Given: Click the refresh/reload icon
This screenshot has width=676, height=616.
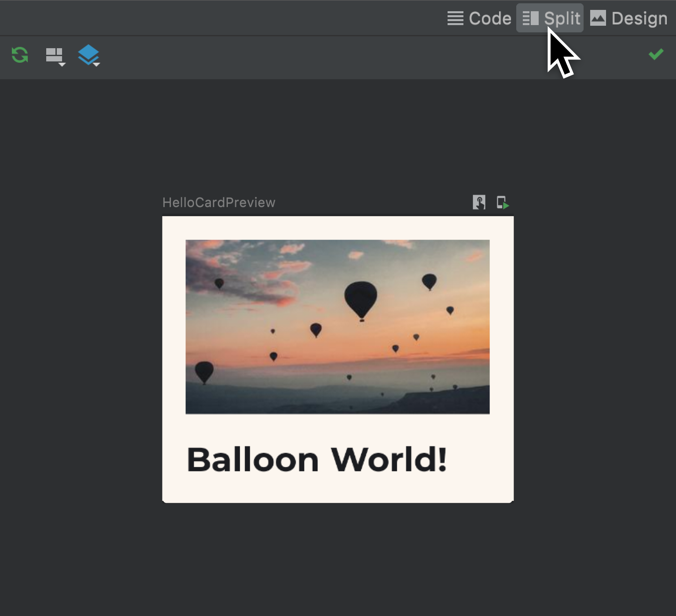Looking at the screenshot, I should (x=19, y=54).
